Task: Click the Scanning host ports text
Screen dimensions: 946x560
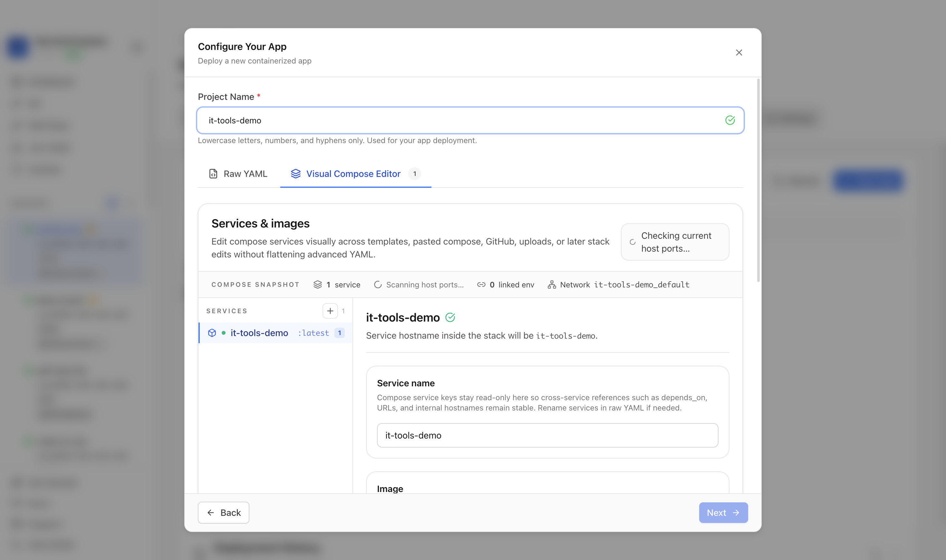Action: pyautogui.click(x=425, y=285)
